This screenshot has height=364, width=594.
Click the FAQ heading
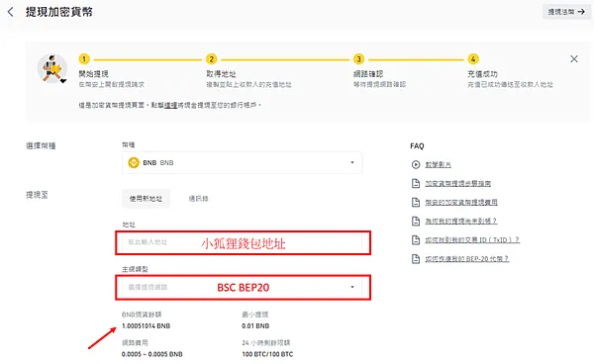(x=417, y=146)
